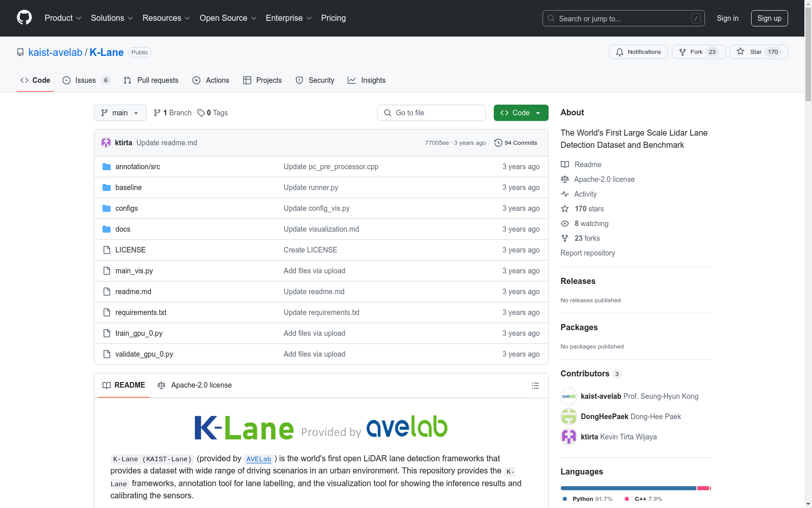This screenshot has width=812, height=508.
Task: Click the train_gpu_0.py file icon
Action: tap(107, 333)
